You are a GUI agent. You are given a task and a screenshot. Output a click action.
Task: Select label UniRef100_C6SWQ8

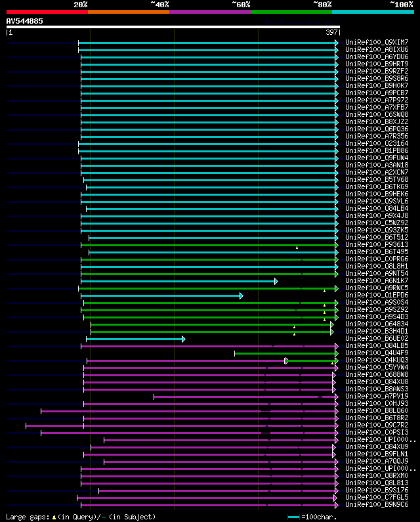pos(377,114)
